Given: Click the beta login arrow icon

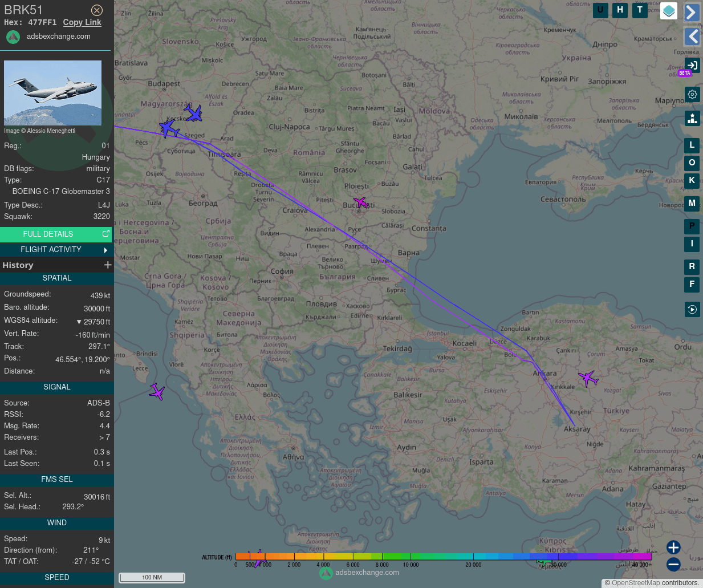Looking at the screenshot, I should point(692,66).
